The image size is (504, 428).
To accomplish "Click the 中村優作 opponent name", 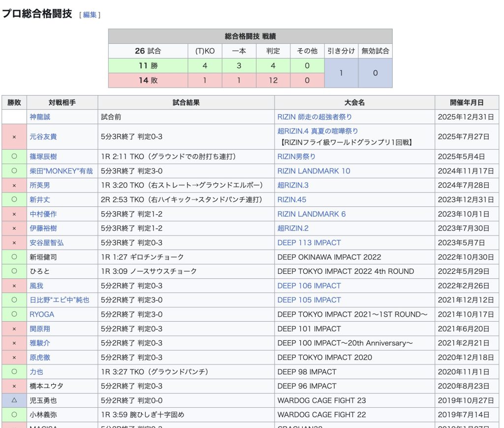I will [x=43, y=214].
